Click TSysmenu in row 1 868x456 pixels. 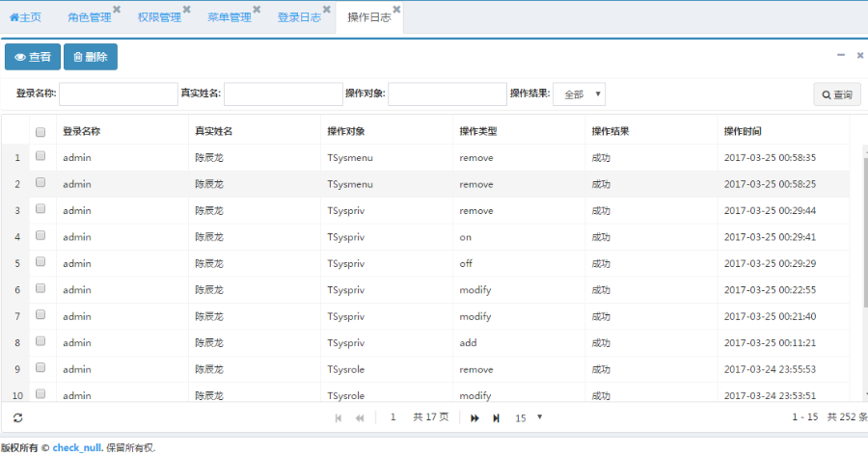click(350, 158)
